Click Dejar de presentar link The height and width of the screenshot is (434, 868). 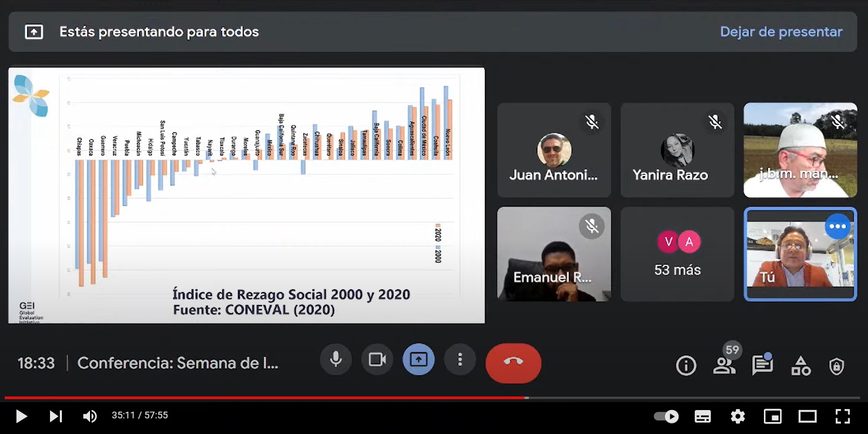tap(781, 32)
